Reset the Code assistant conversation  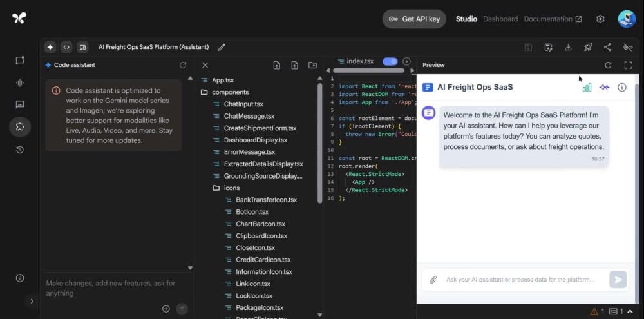(183, 65)
